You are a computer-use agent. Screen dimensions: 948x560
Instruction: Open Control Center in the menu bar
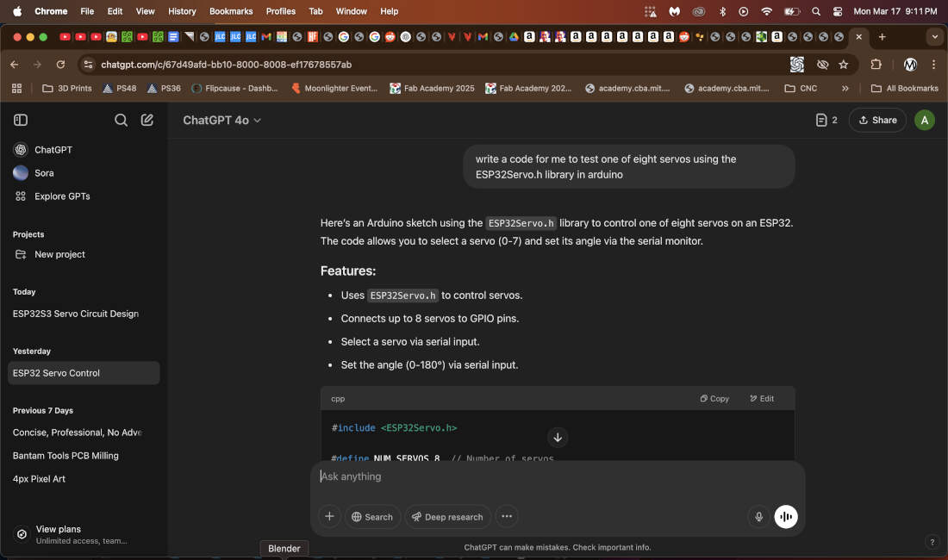838,11
